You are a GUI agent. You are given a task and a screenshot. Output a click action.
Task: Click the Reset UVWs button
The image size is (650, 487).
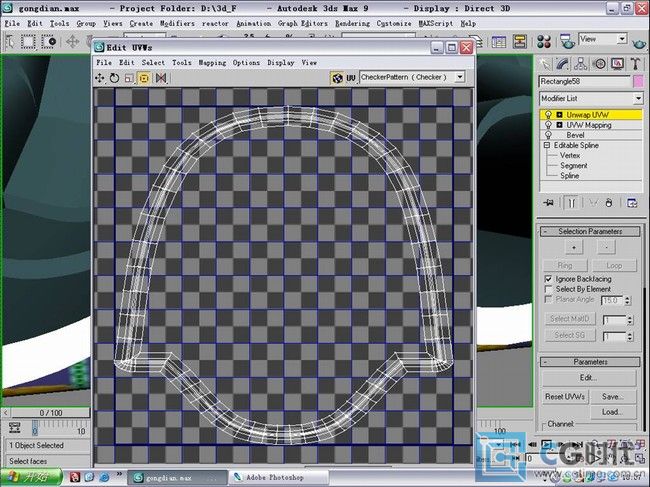(565, 397)
